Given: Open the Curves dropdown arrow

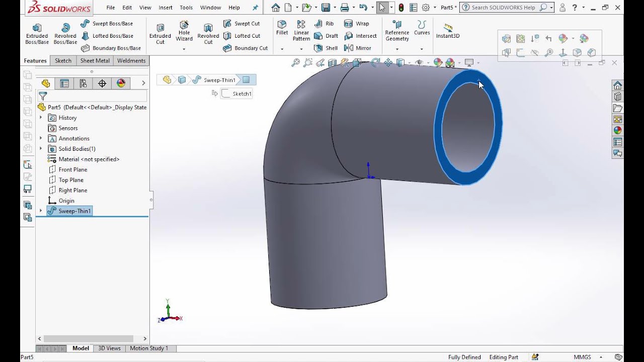Looking at the screenshot, I should tap(422, 49).
